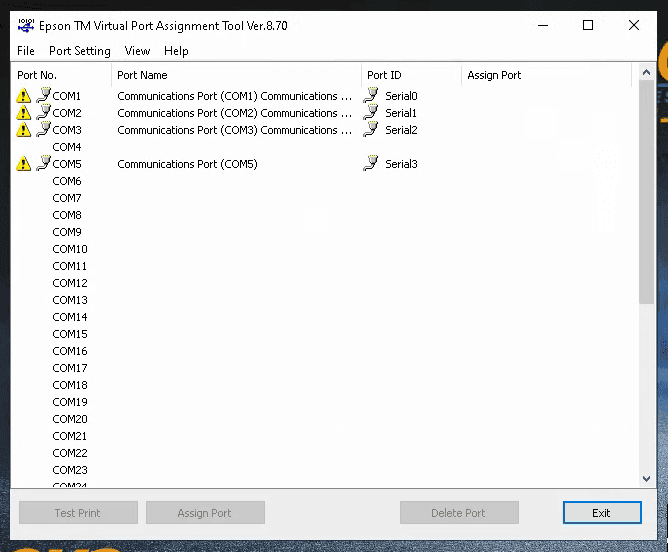Click the Exit button
Viewport: 668px width, 552px height.
(x=602, y=513)
